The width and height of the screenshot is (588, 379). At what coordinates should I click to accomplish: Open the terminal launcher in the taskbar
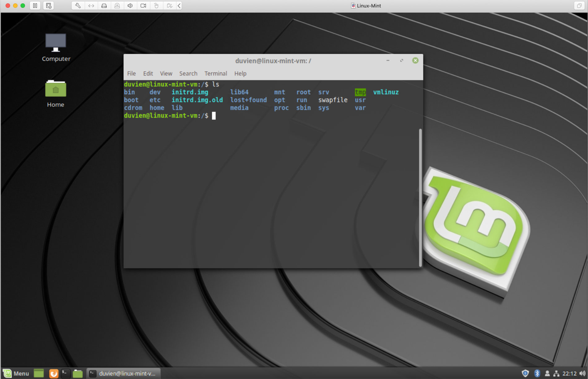click(x=65, y=373)
